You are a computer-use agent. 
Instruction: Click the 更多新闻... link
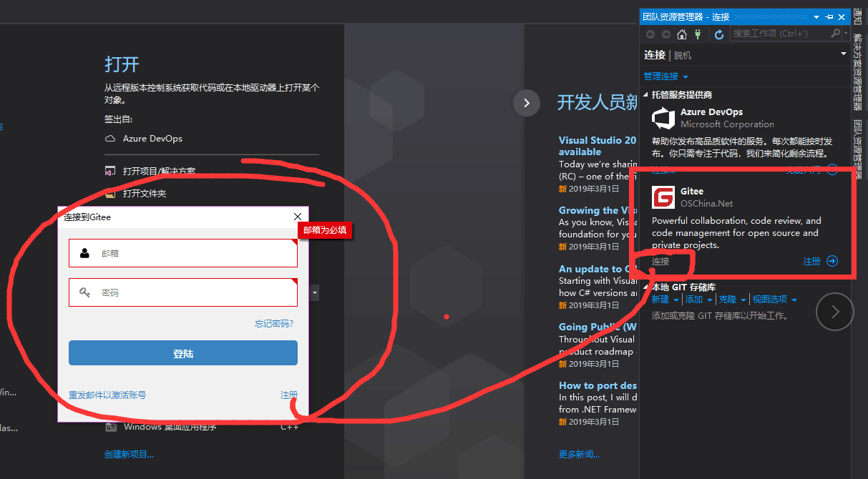(x=579, y=454)
